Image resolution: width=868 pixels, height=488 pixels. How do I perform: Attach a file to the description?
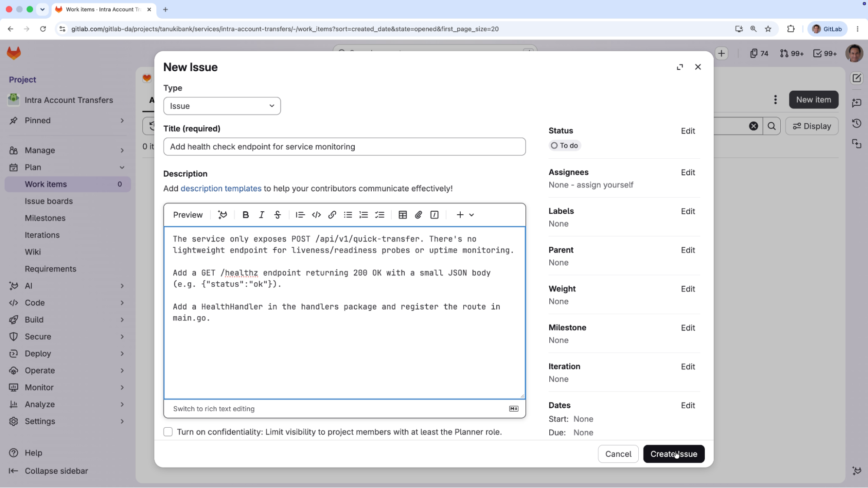click(419, 215)
